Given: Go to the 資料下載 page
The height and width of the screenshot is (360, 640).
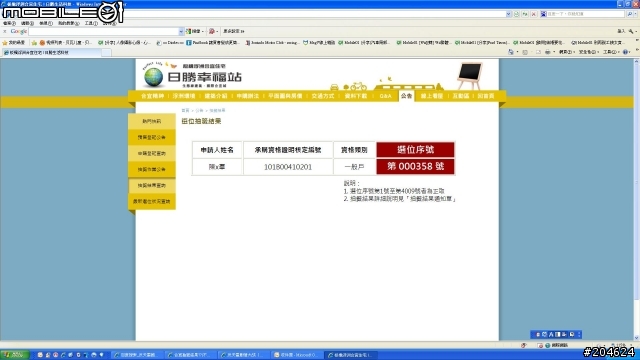Looking at the screenshot, I should click(x=356, y=96).
